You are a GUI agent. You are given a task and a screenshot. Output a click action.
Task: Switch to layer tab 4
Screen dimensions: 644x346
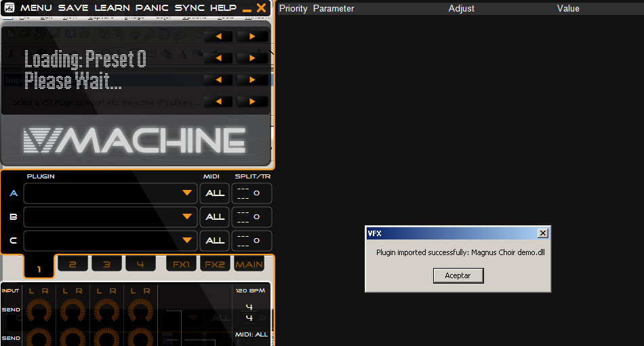(140, 264)
